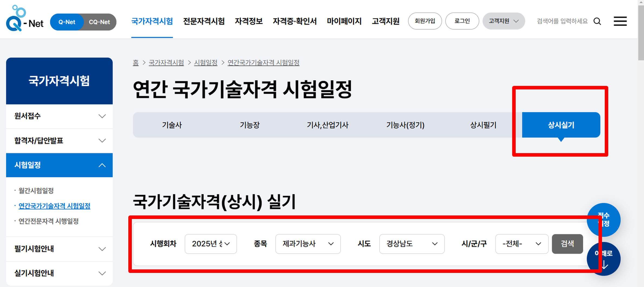
Task: Open the 시/군/구 dropdown set to -전체-
Action: (x=521, y=244)
